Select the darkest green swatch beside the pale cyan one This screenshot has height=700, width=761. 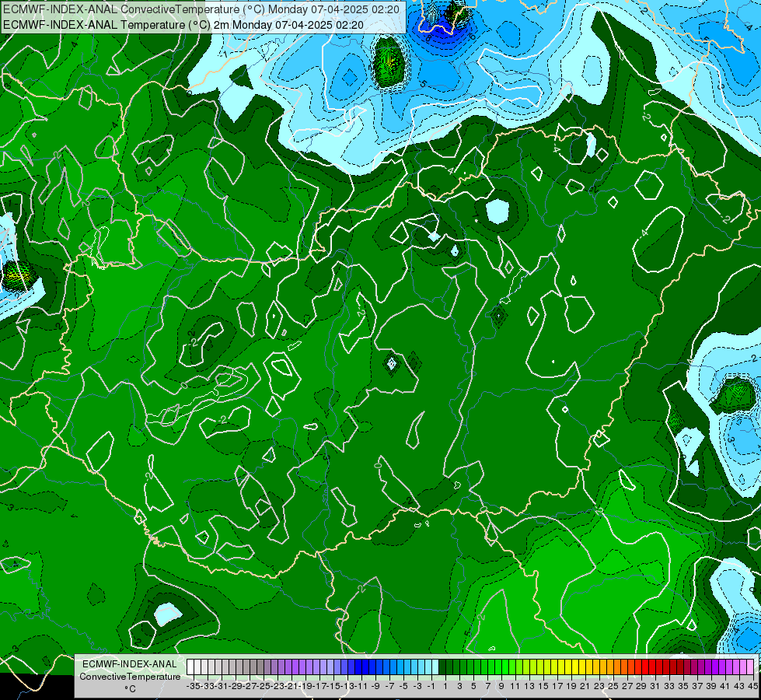[442, 667]
